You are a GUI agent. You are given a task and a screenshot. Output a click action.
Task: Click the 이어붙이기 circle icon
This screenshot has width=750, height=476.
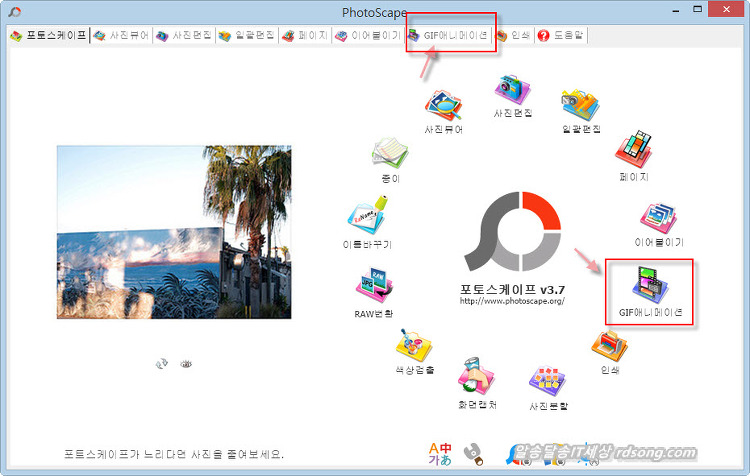pos(658,218)
